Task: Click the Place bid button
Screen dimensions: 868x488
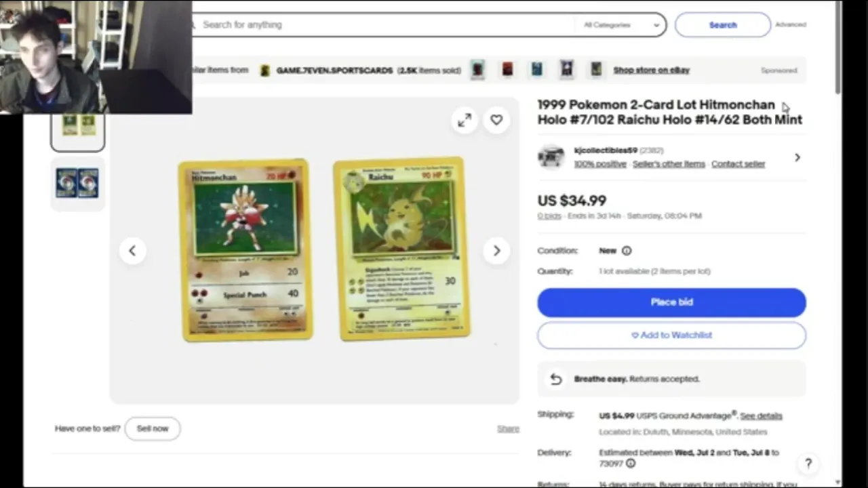Action: click(671, 302)
